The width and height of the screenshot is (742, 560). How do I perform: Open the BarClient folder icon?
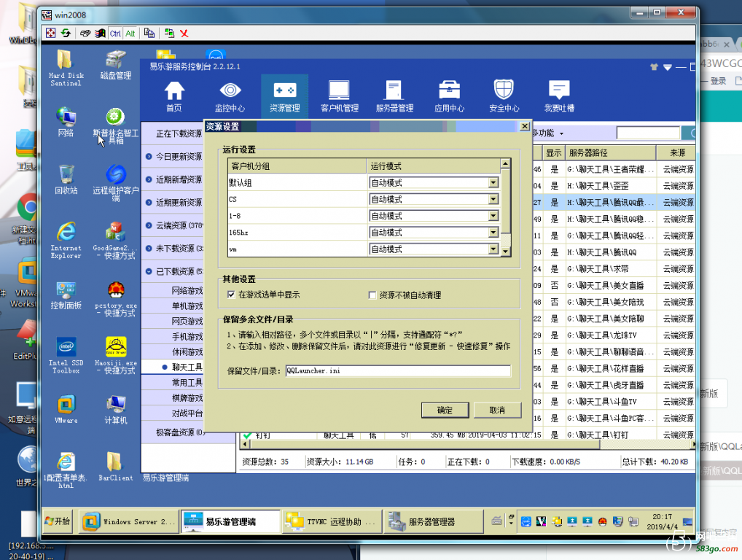pyautogui.click(x=115, y=466)
